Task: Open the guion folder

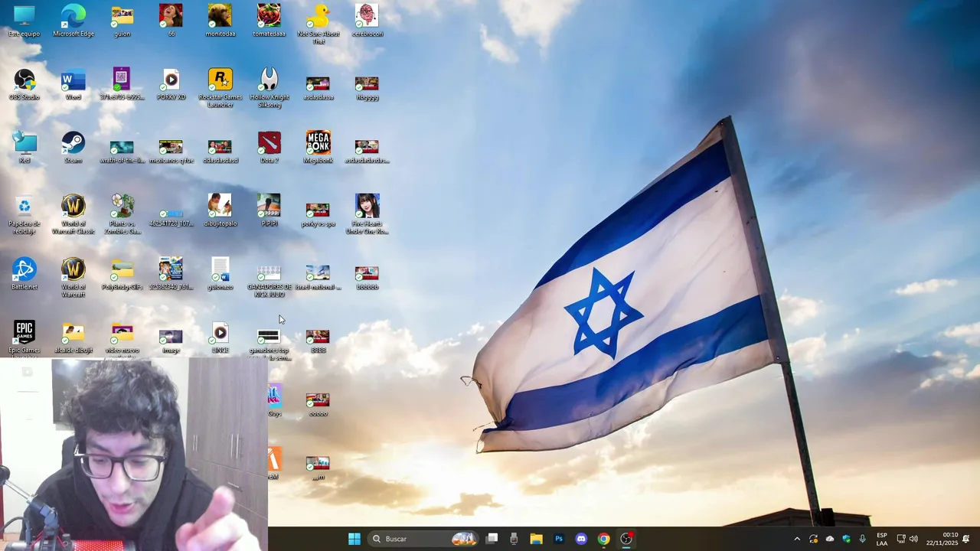Action: (122, 21)
